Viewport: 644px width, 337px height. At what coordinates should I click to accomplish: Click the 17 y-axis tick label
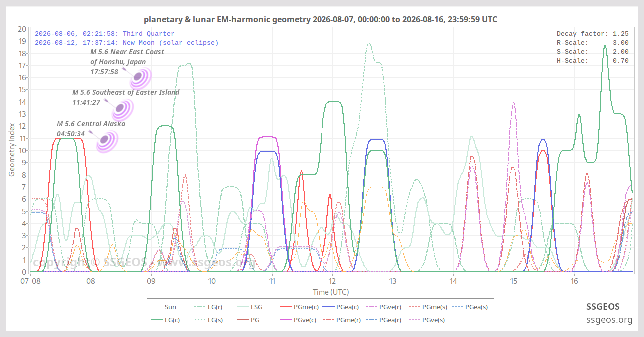(22, 65)
